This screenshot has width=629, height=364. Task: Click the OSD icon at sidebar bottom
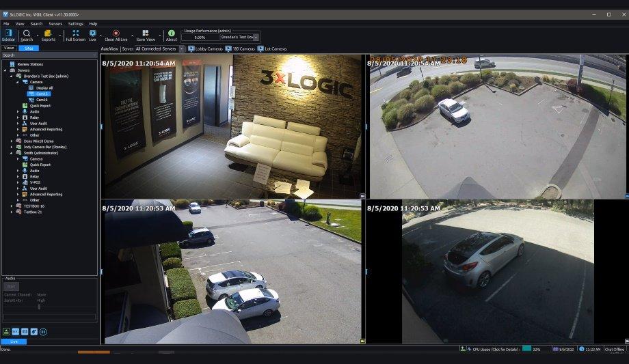(x=25, y=331)
